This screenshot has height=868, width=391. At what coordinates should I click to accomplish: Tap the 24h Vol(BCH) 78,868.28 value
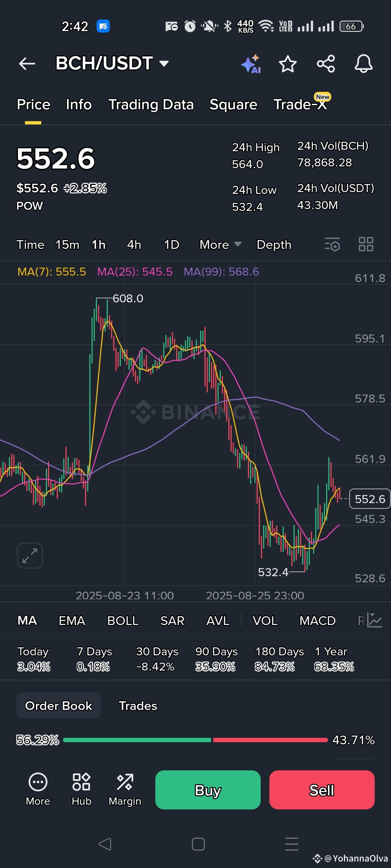click(x=325, y=163)
